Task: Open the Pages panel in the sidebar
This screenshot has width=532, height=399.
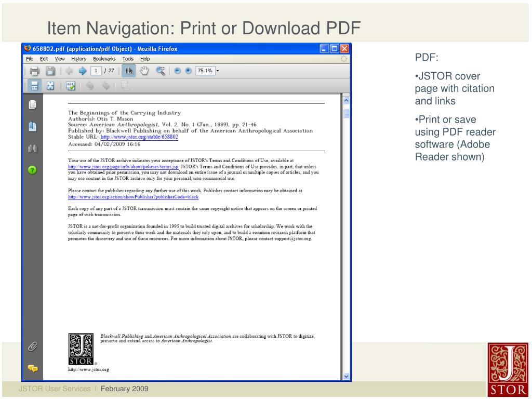Action: point(33,105)
